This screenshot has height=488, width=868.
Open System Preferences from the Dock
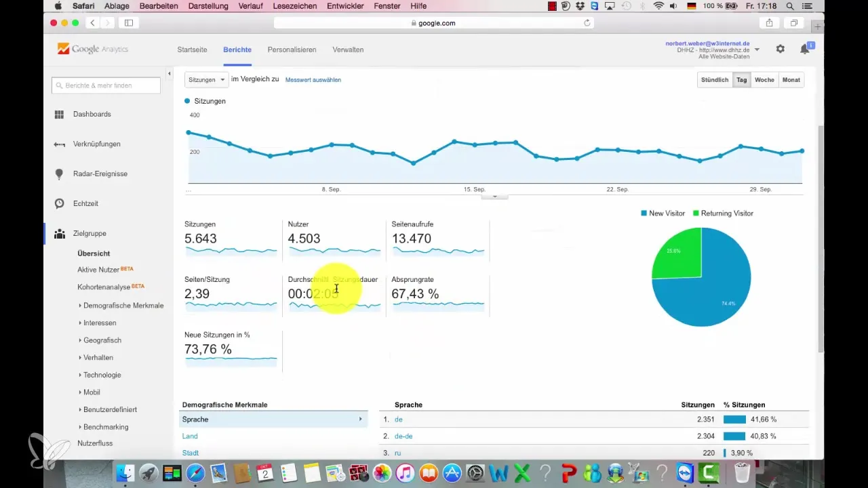point(476,473)
